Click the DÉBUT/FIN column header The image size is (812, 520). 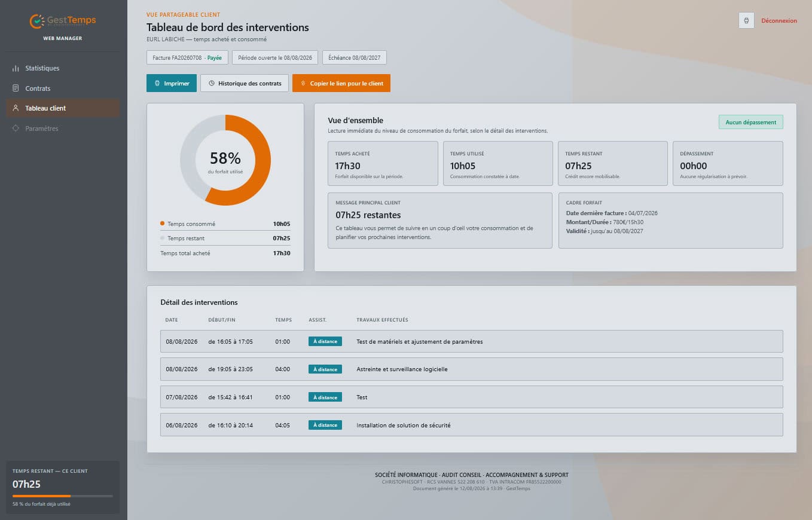223,320
